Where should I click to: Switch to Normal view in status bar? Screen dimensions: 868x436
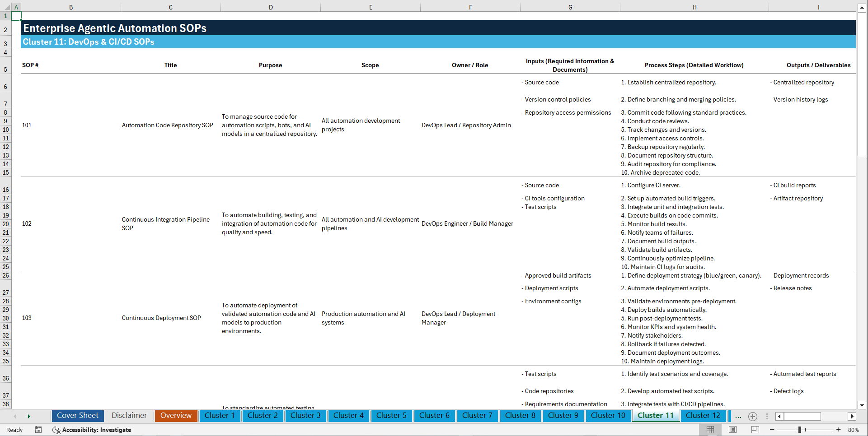(710, 430)
